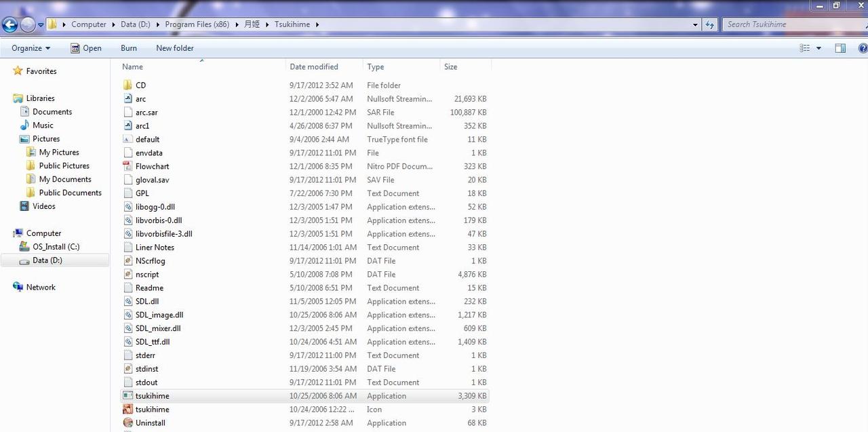
Task: Click the default TrueType font file icon
Action: click(x=128, y=140)
